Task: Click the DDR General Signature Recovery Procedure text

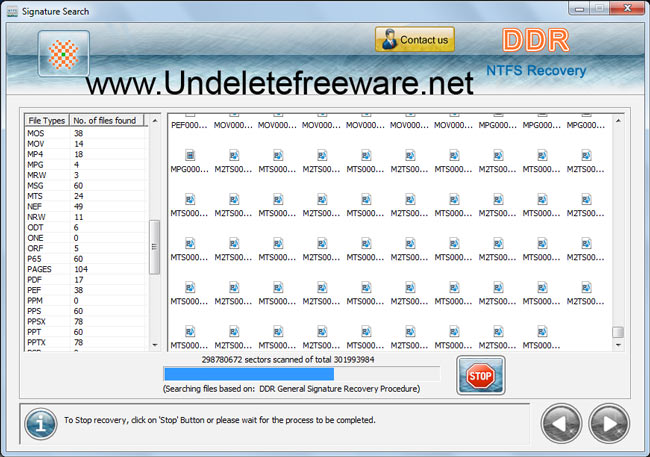Action: click(x=339, y=389)
